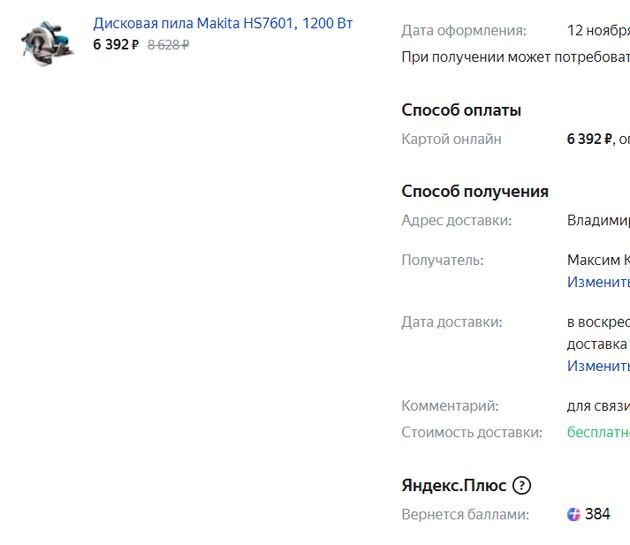Click the Способ получения heading
The width and height of the screenshot is (630, 545).
tap(475, 191)
